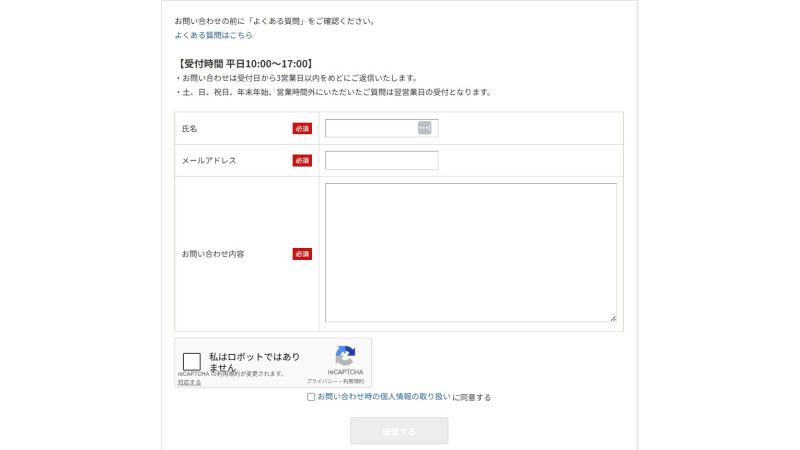Open the reCAPTCHA 利用規約 link
Image resolution: width=800 pixels, height=450 pixels.
(x=354, y=381)
